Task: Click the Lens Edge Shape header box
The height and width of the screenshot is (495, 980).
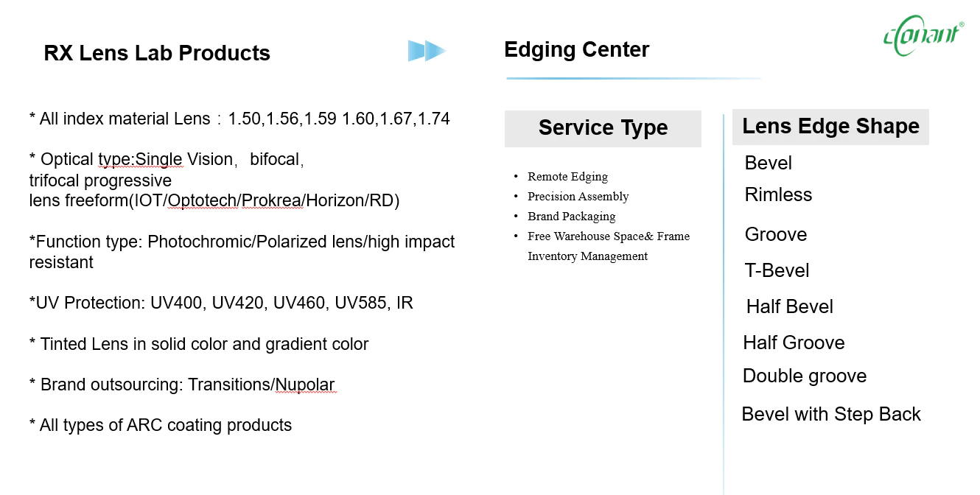Action: point(830,127)
